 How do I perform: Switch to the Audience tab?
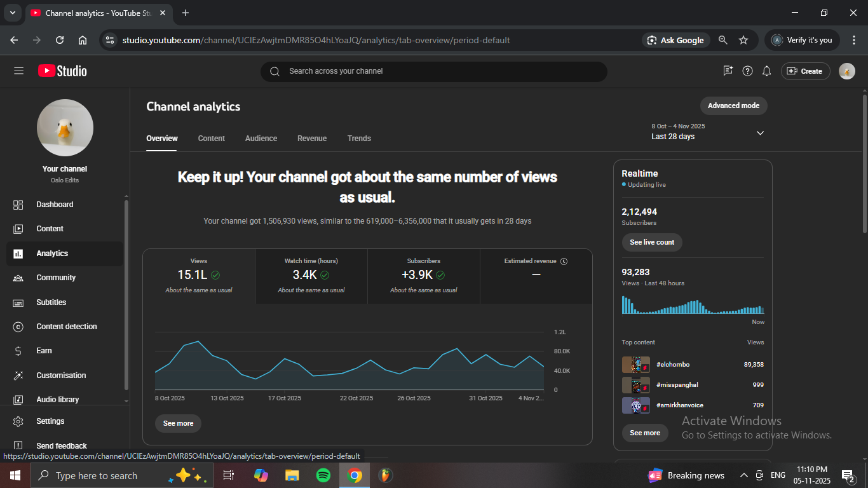point(261,139)
